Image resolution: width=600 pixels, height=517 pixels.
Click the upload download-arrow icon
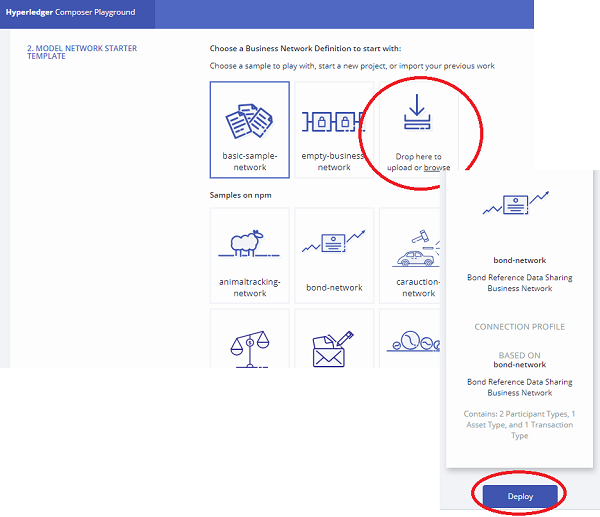[x=417, y=112]
